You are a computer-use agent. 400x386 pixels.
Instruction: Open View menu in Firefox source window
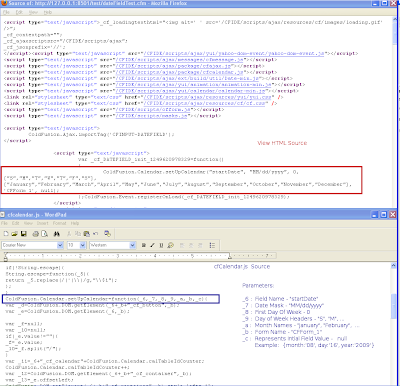point(33,12)
